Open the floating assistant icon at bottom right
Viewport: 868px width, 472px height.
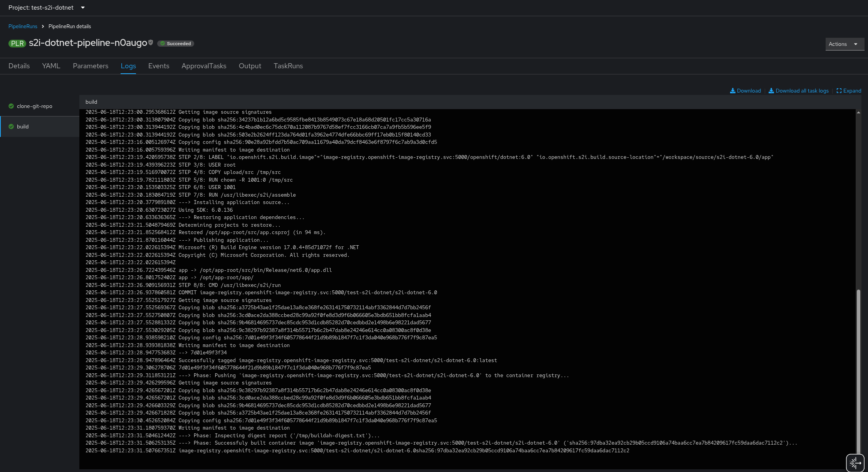tap(855, 463)
